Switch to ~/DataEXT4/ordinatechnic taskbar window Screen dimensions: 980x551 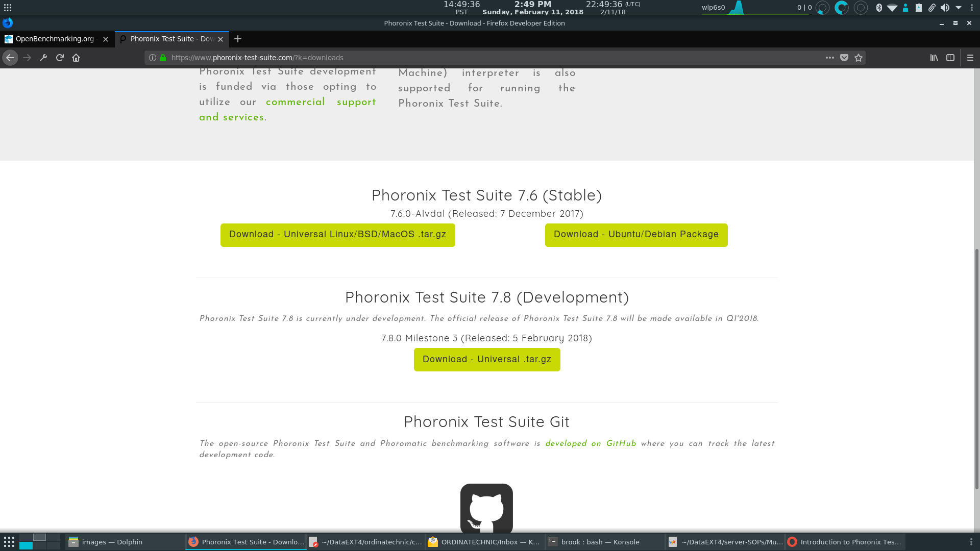pyautogui.click(x=365, y=542)
